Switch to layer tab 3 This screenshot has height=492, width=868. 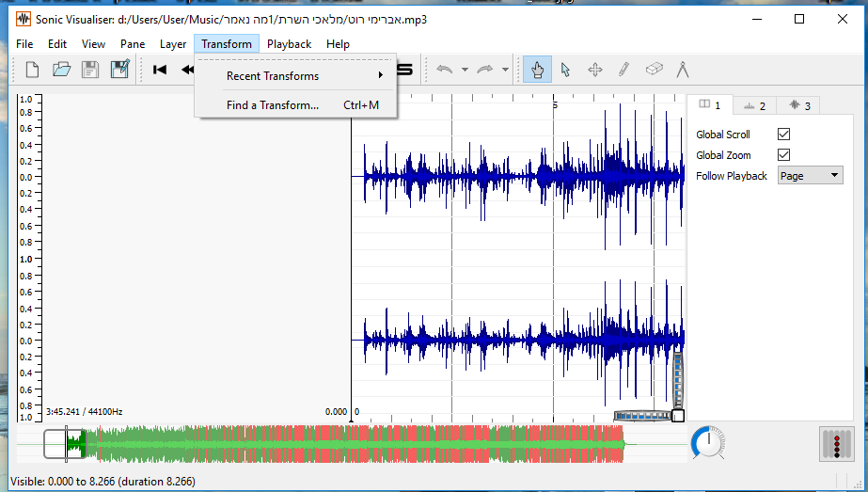click(799, 105)
